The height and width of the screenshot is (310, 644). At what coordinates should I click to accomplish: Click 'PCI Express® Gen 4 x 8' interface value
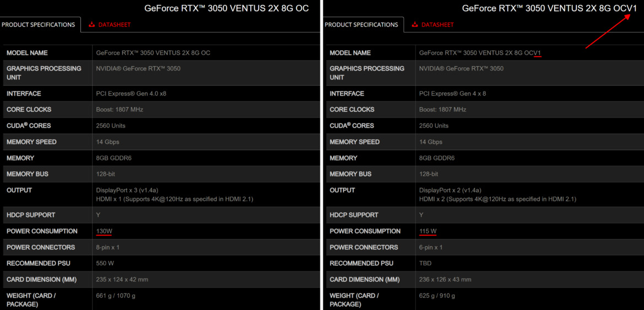(x=453, y=94)
